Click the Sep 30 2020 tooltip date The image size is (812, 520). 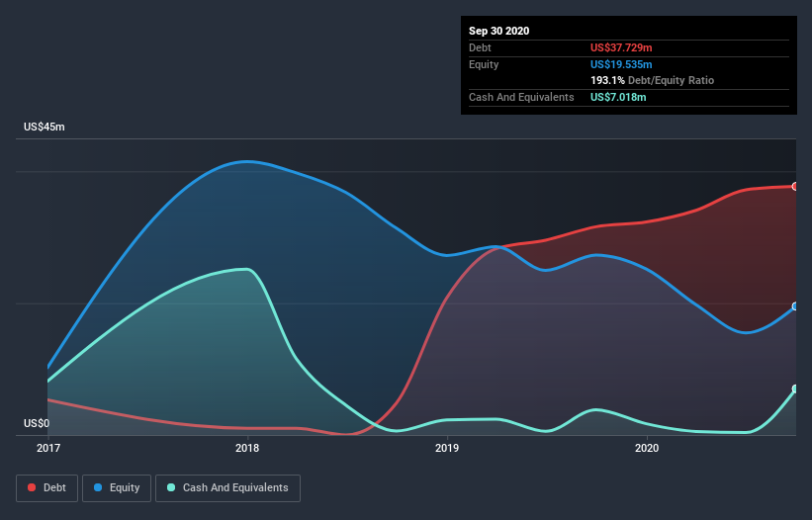pos(498,31)
